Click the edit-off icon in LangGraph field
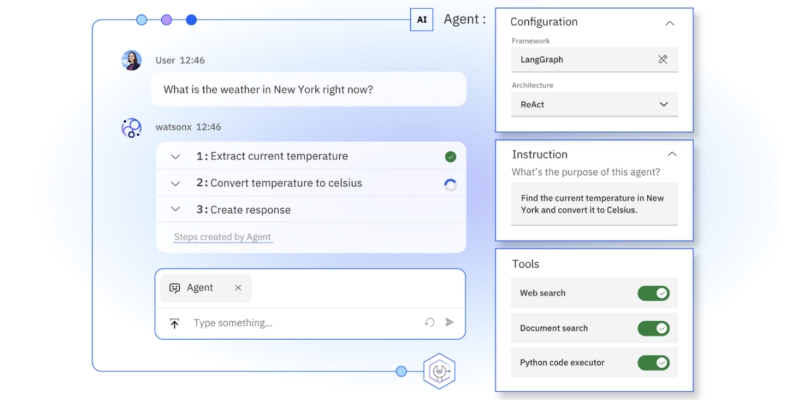Screen dimensions: 800x400 pos(662,60)
